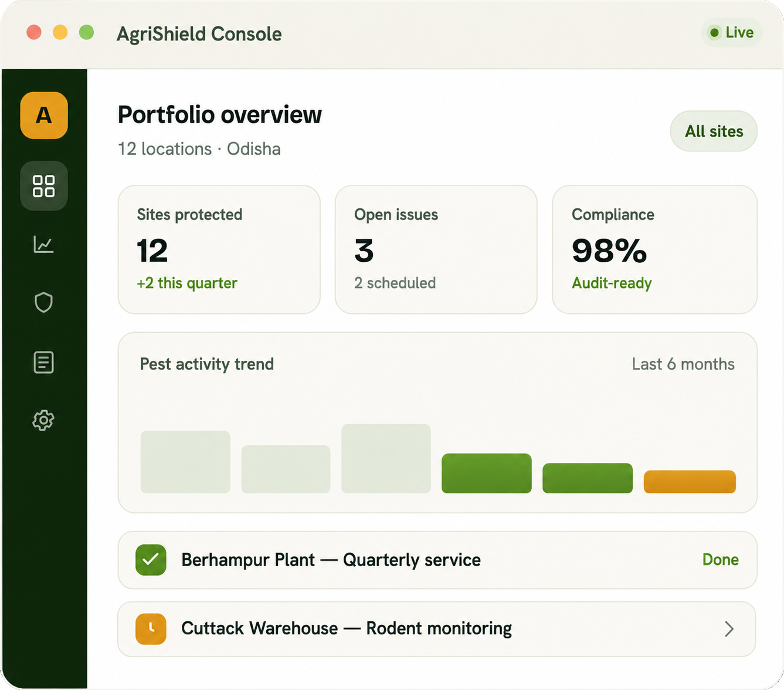
Task: Change the Last 6 months range
Action: (x=683, y=364)
